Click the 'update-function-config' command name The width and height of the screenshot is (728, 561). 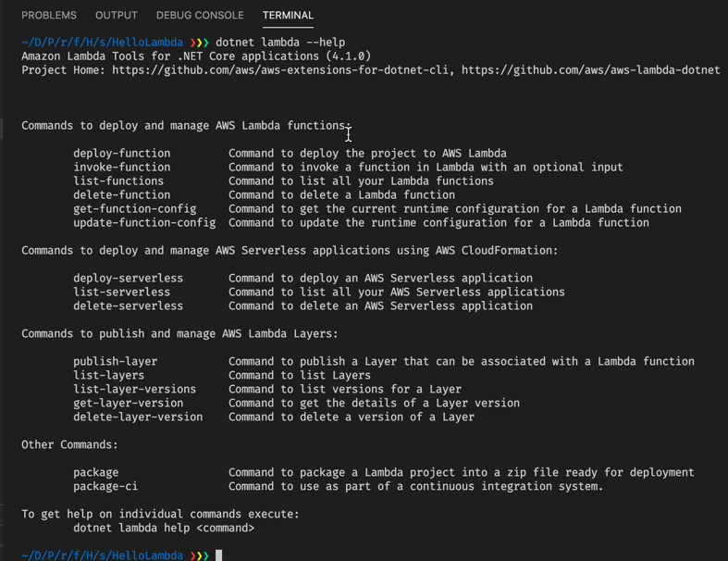(x=144, y=223)
